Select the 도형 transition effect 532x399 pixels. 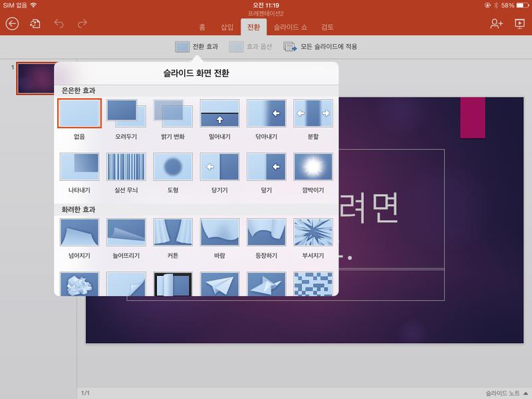tap(173, 167)
